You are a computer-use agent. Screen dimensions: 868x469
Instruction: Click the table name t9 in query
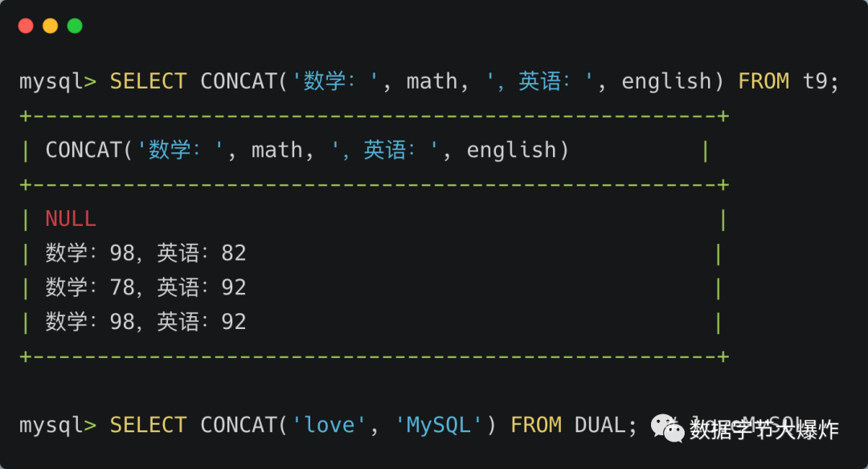pyautogui.click(x=816, y=81)
